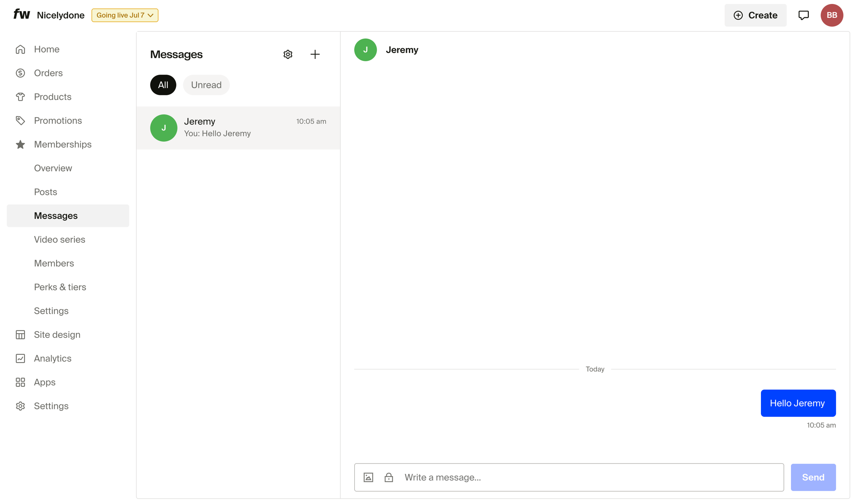Open the message settings gear icon
This screenshot has width=857, height=504.
pyautogui.click(x=288, y=54)
